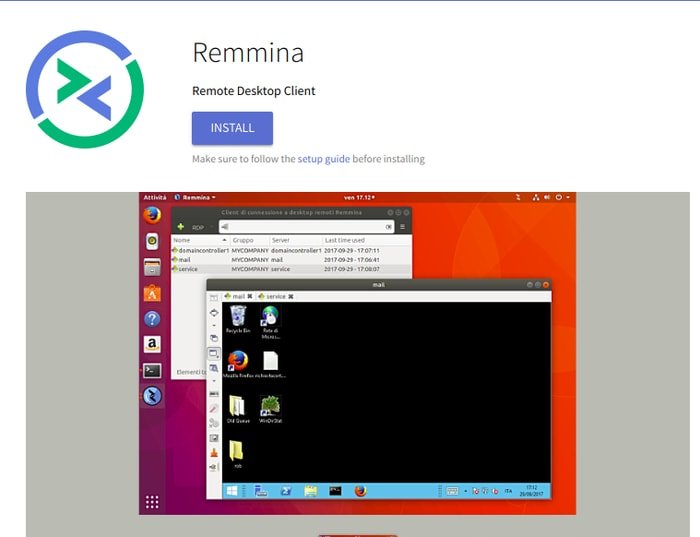
Task: Select the mail connection row in list
Action: [291, 260]
